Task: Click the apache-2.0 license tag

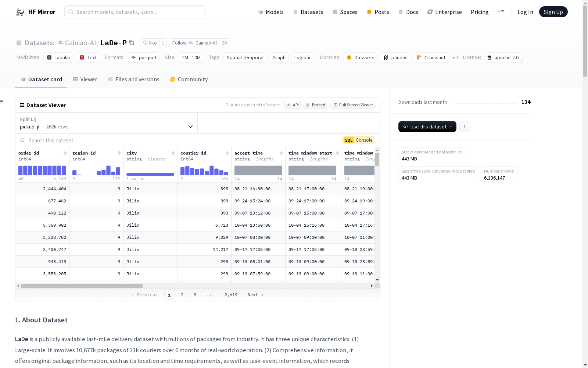Action: click(x=503, y=57)
